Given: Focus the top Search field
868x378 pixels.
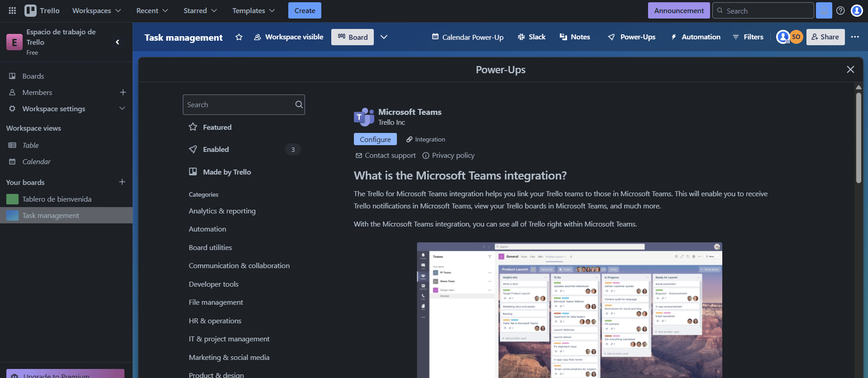Looking at the screenshot, I should (763, 10).
